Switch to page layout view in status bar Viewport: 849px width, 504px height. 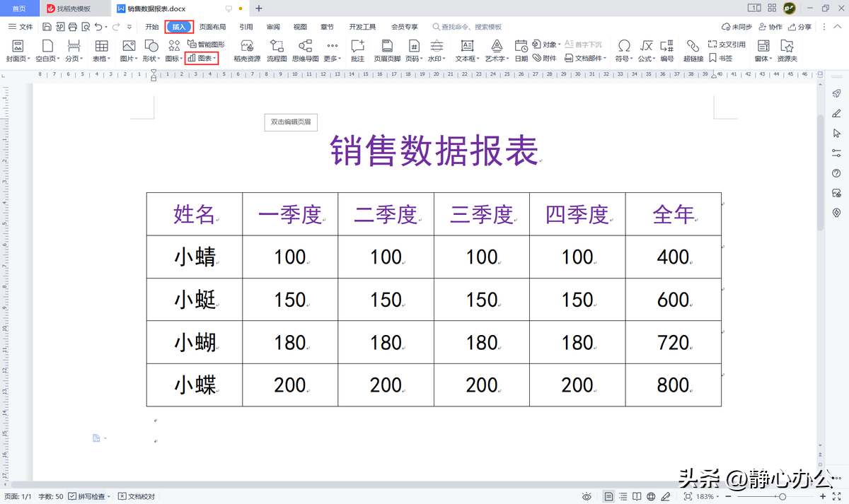pyautogui.click(x=609, y=497)
